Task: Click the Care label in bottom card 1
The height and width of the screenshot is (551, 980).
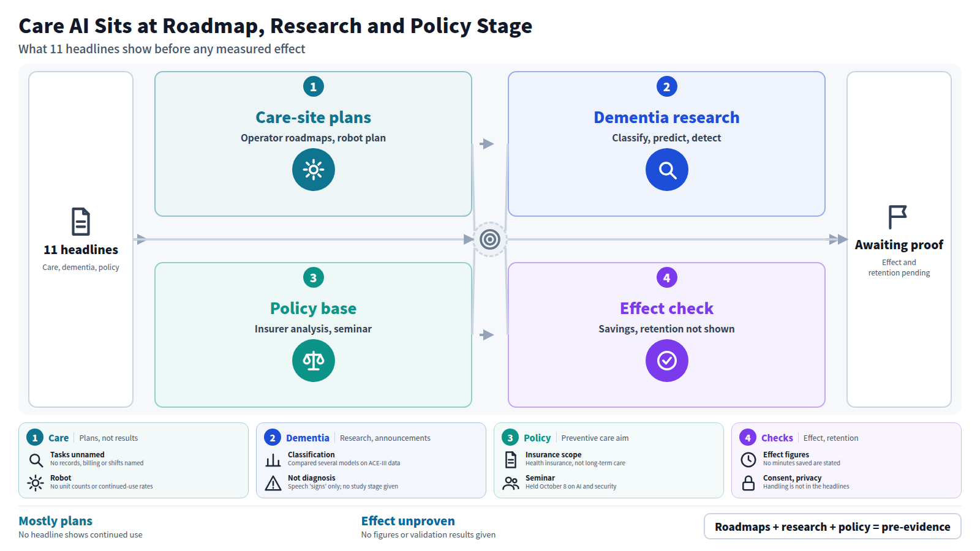Action: click(x=59, y=438)
